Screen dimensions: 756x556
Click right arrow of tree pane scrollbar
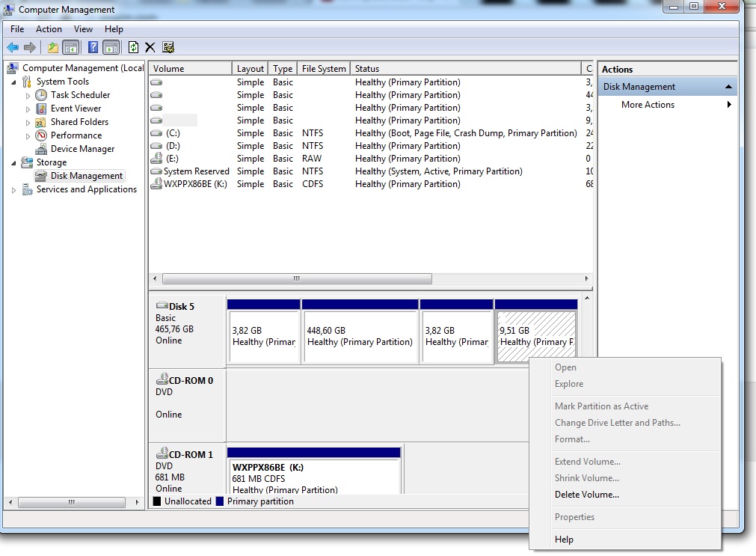pos(137,502)
